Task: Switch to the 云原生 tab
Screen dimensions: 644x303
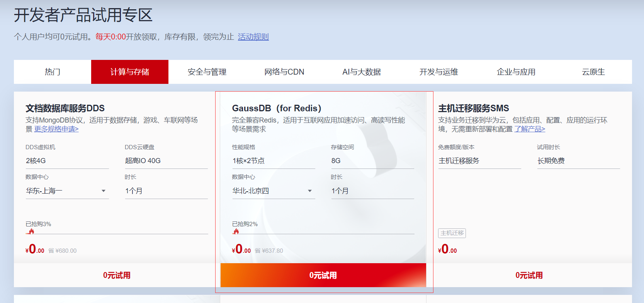Action: click(593, 72)
